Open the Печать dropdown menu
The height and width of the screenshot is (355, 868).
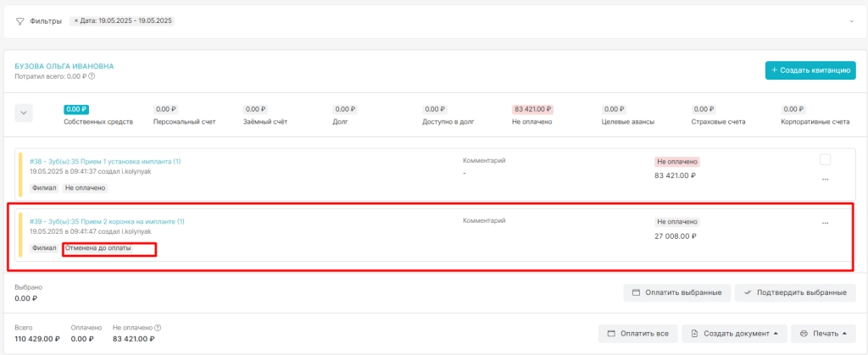pyautogui.click(x=823, y=334)
